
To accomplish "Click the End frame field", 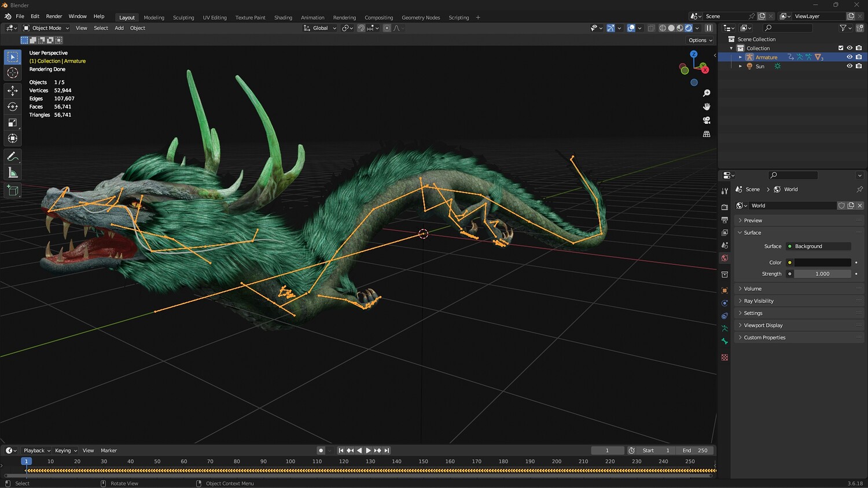I will pyautogui.click(x=696, y=450).
